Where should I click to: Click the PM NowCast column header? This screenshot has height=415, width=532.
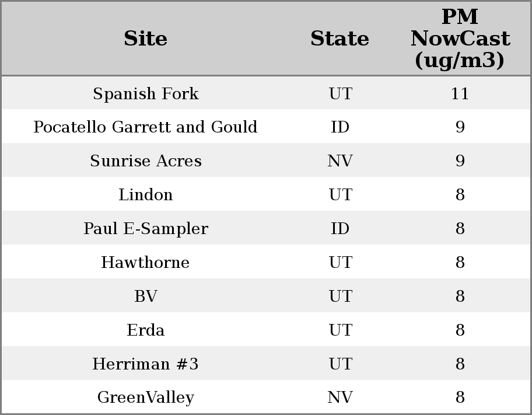(x=460, y=39)
